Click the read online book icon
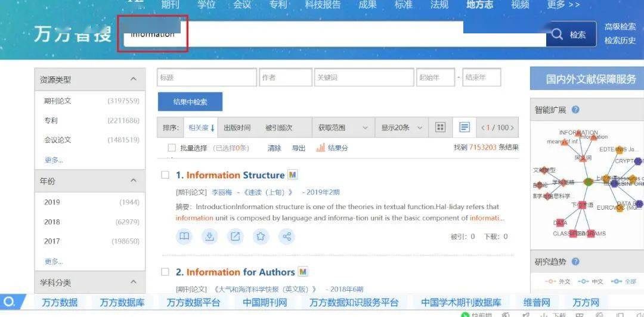644x317 pixels. click(185, 237)
